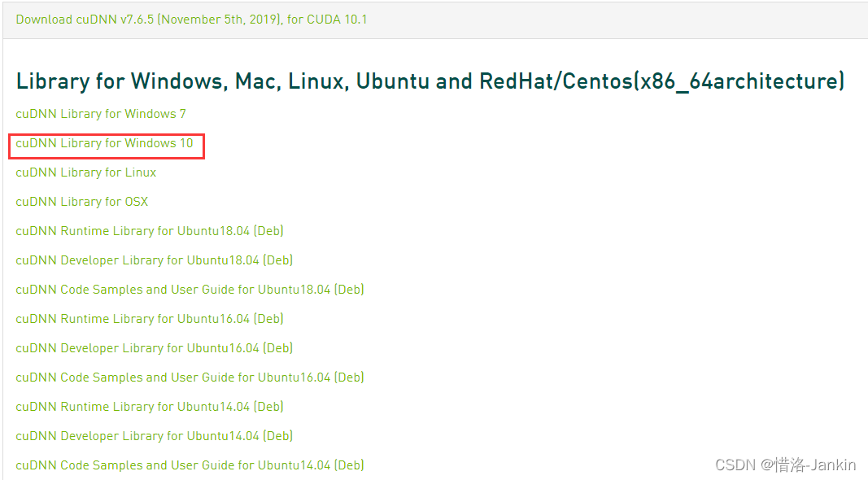
Task: Open Code Samples and User Guide for Ubuntu16.04
Action: pos(190,377)
